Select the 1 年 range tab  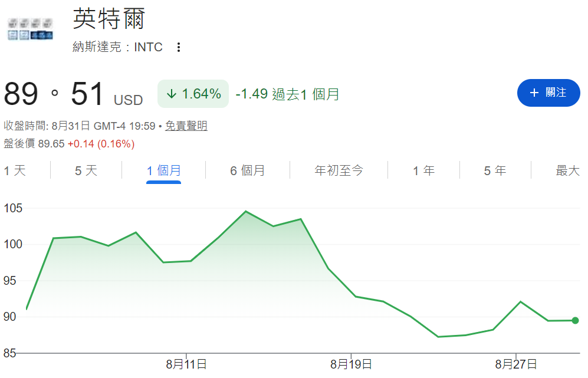tap(423, 170)
